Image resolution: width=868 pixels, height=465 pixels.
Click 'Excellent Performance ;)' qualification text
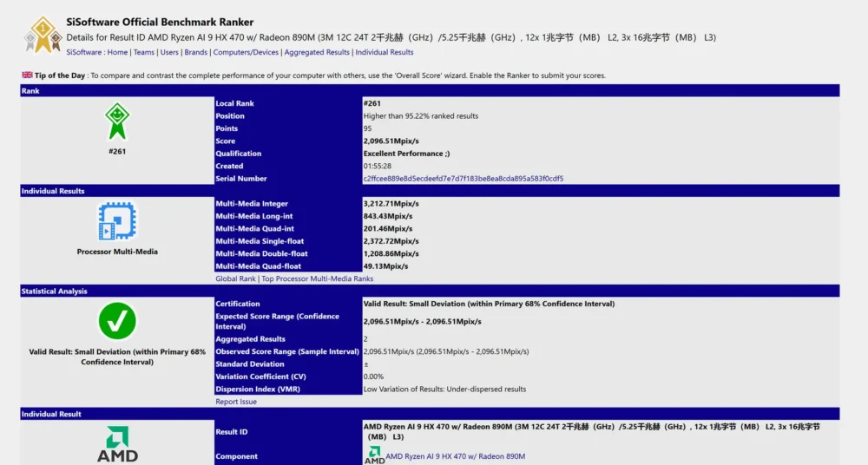point(406,154)
